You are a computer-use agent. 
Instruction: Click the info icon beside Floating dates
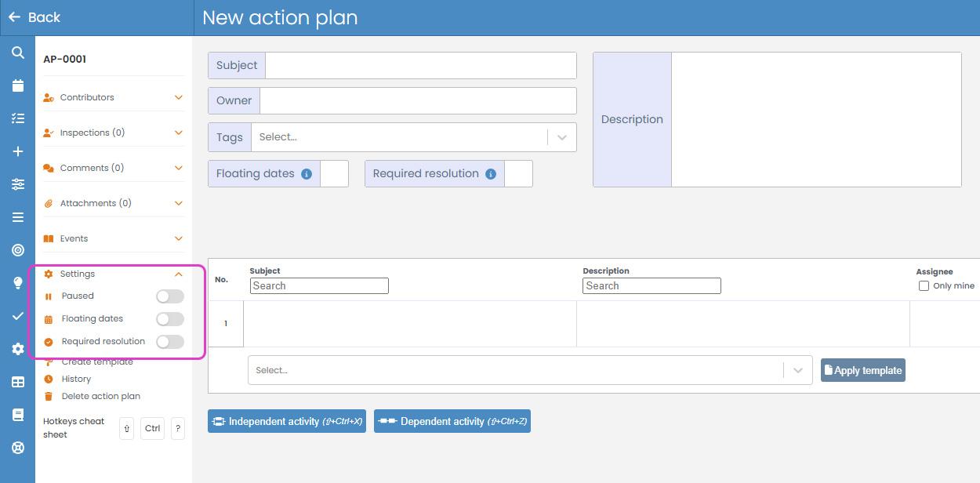(x=307, y=174)
